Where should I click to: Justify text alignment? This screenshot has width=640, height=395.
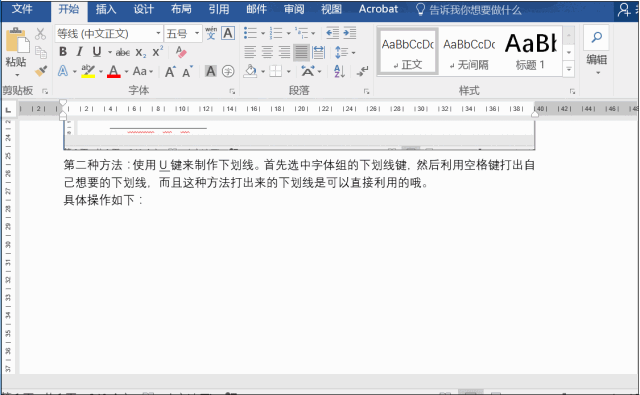tap(302, 52)
